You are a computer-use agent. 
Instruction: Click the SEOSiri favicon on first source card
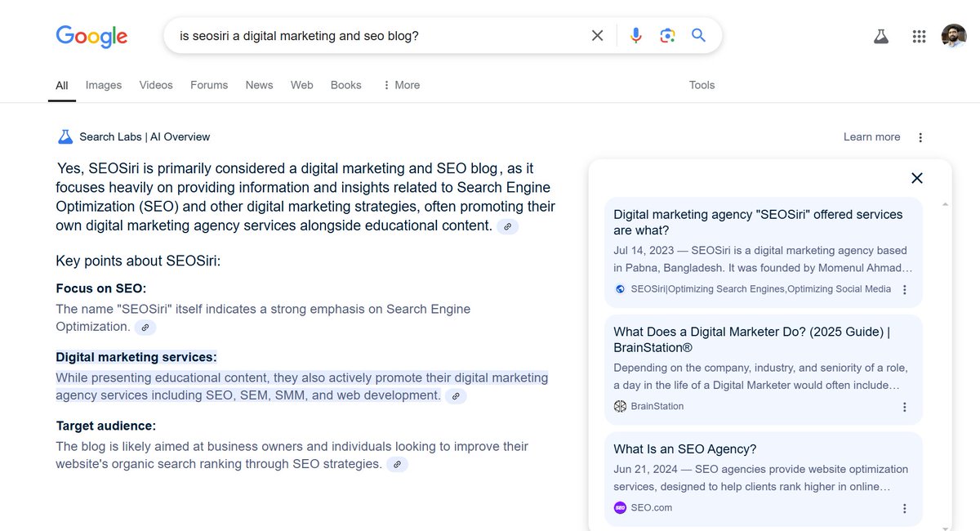619,288
